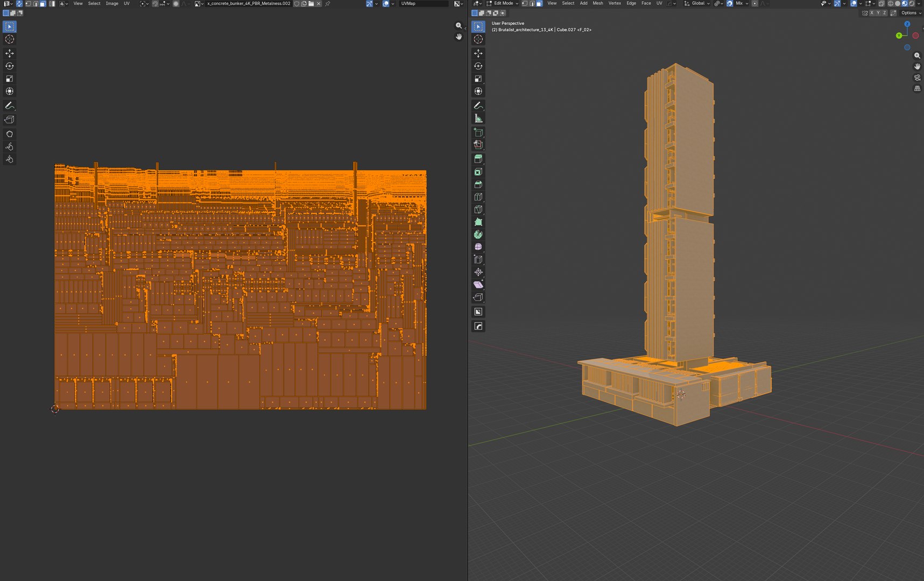Select the Cursor tool in 3D viewport
Image resolution: width=924 pixels, height=581 pixels.
coord(478,39)
